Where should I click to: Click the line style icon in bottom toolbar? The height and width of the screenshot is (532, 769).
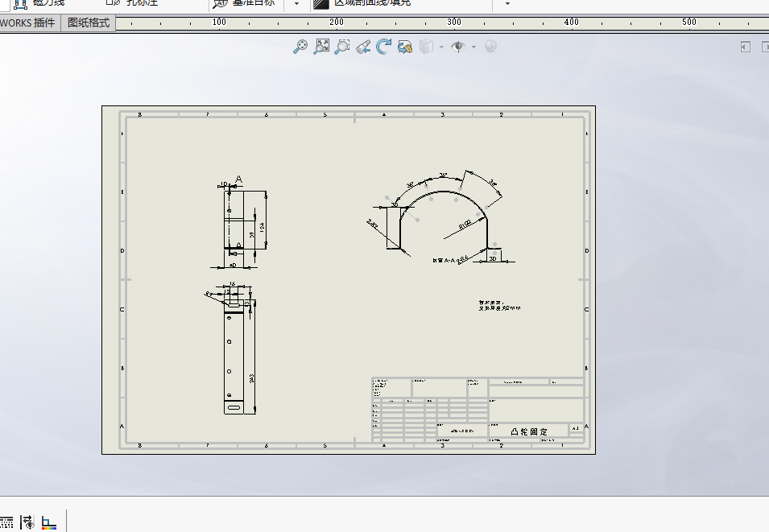[6, 522]
